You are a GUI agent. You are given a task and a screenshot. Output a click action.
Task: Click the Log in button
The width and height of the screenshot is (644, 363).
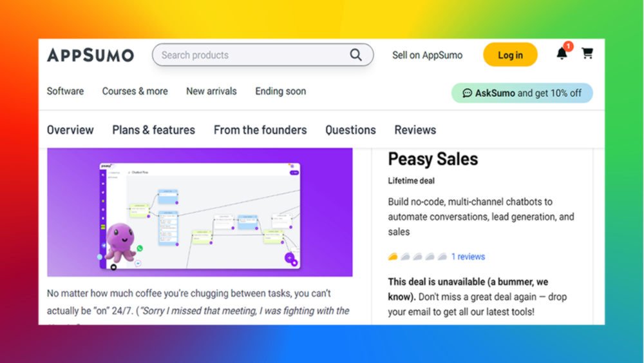510,55
